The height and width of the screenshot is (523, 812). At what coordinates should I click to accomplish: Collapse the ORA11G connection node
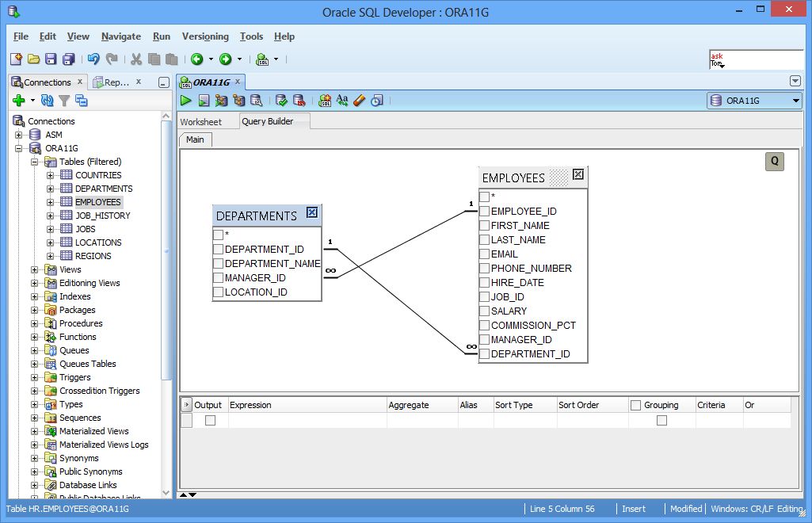19,148
